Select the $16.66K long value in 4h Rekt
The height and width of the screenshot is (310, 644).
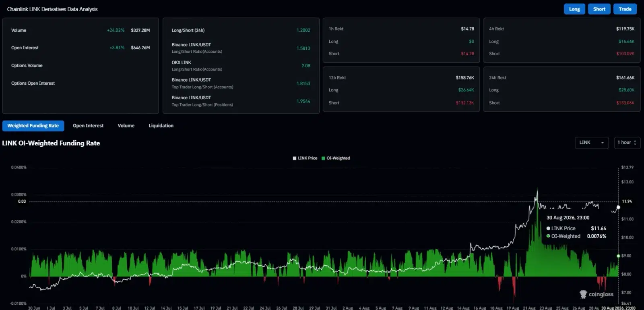pyautogui.click(x=627, y=42)
